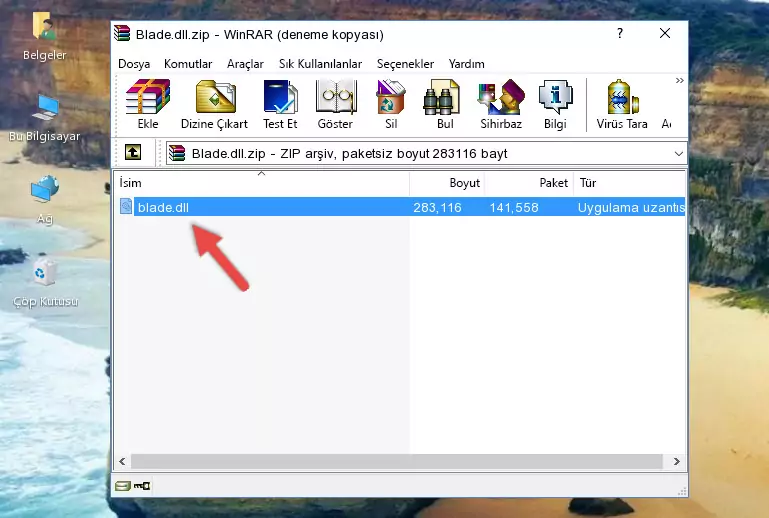The image size is (769, 518).
Task: Run Test Et on the archive
Action: (280, 104)
